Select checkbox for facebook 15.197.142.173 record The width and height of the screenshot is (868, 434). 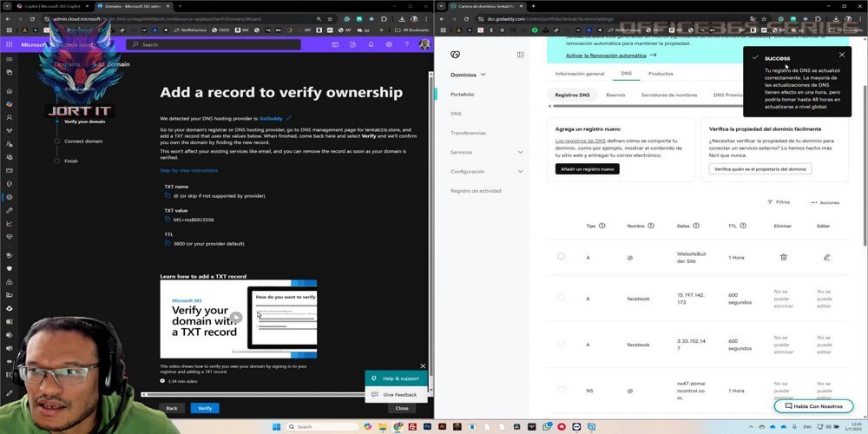point(561,298)
